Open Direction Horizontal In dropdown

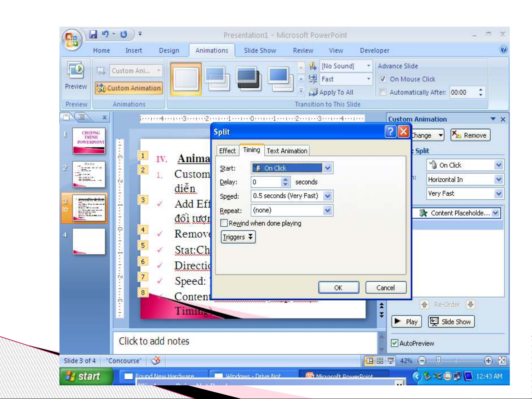(499, 179)
